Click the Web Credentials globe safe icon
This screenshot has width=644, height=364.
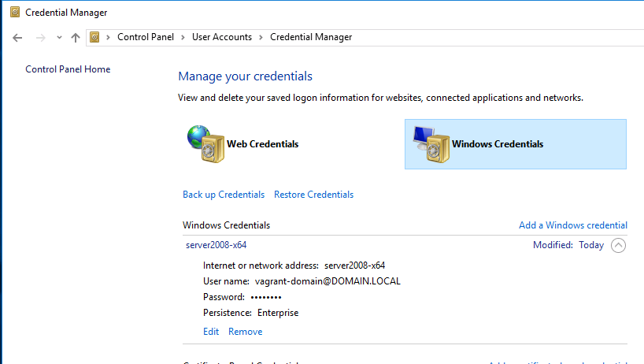pos(205,144)
